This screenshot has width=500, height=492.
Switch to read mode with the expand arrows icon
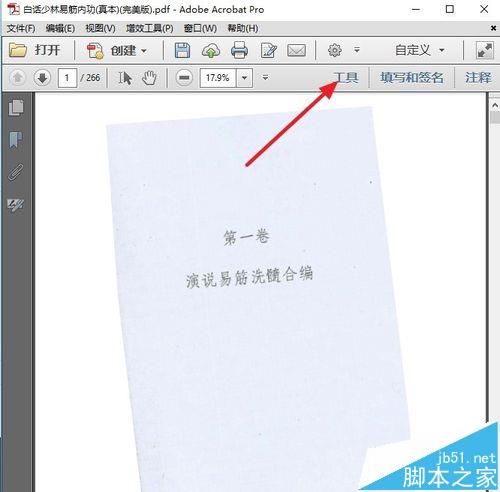click(485, 50)
